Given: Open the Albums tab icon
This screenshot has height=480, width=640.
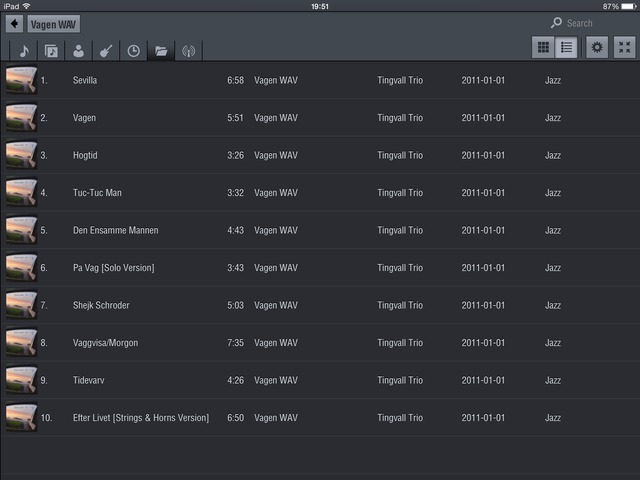Looking at the screenshot, I should 51,50.
